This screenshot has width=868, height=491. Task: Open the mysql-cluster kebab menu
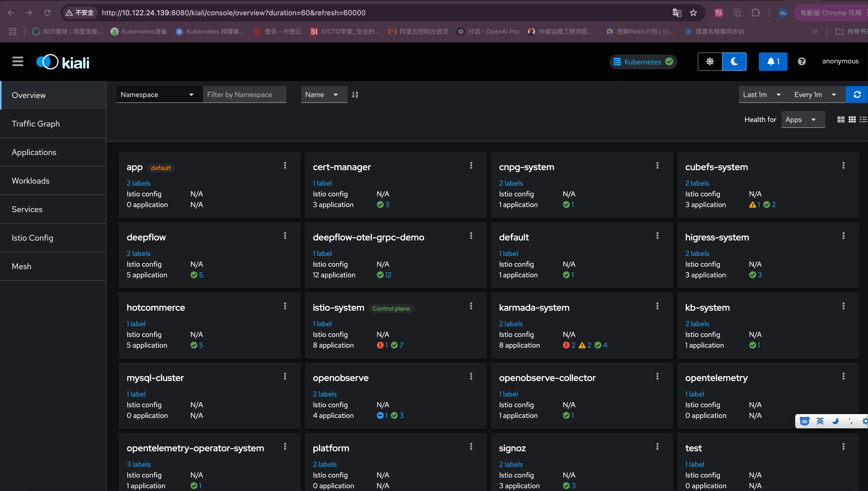click(x=285, y=376)
